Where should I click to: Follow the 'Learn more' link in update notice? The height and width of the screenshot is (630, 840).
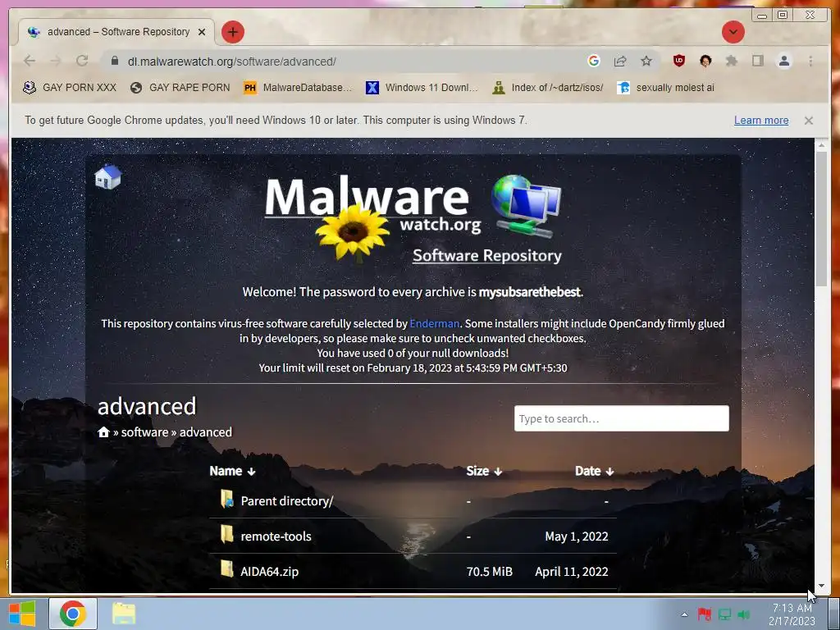coord(760,120)
